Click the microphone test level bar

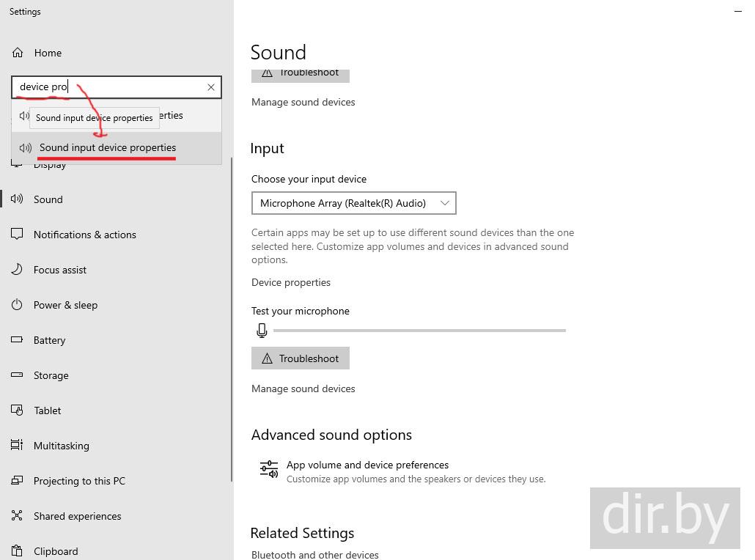419,331
